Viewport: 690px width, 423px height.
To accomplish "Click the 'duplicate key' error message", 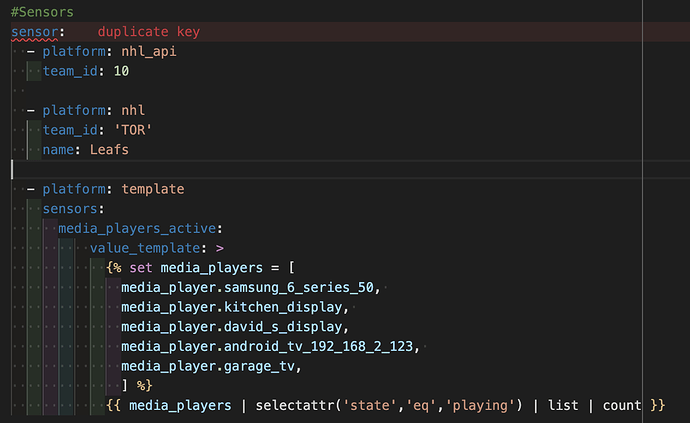I will click(149, 32).
